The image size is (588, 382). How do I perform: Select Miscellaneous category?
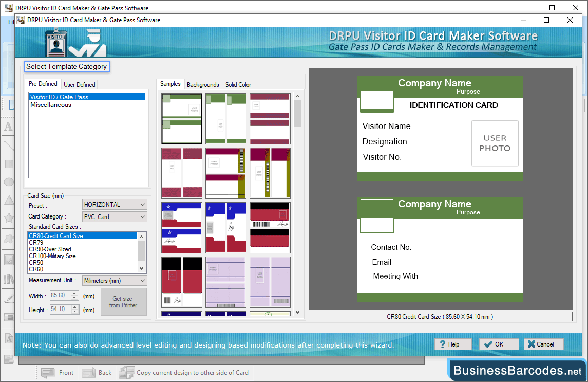[87, 105]
